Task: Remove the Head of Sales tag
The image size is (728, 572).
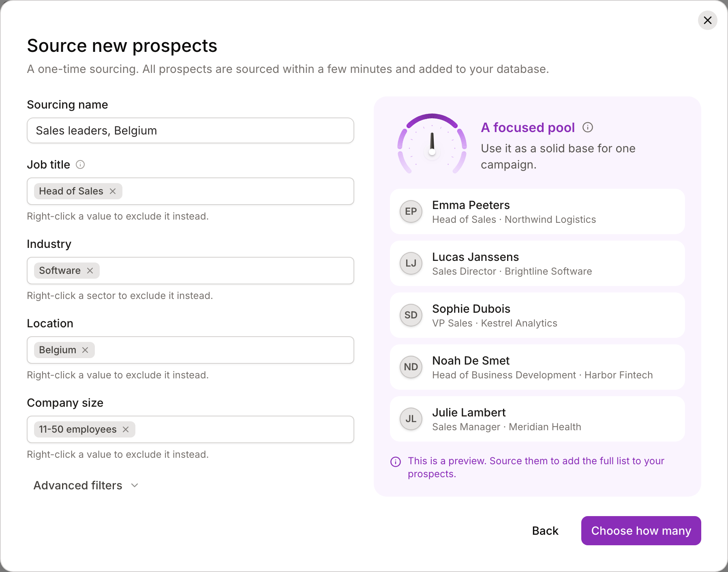Action: (113, 191)
